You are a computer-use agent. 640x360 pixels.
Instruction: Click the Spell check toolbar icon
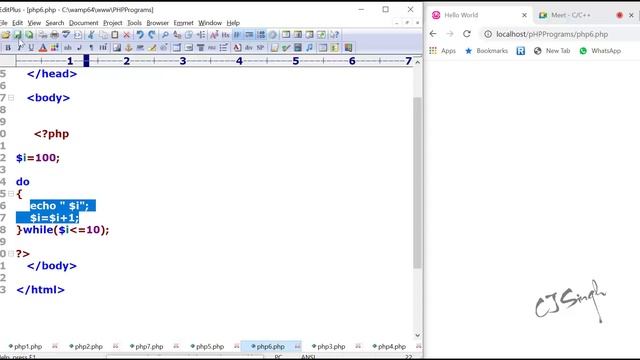[x=66, y=35]
